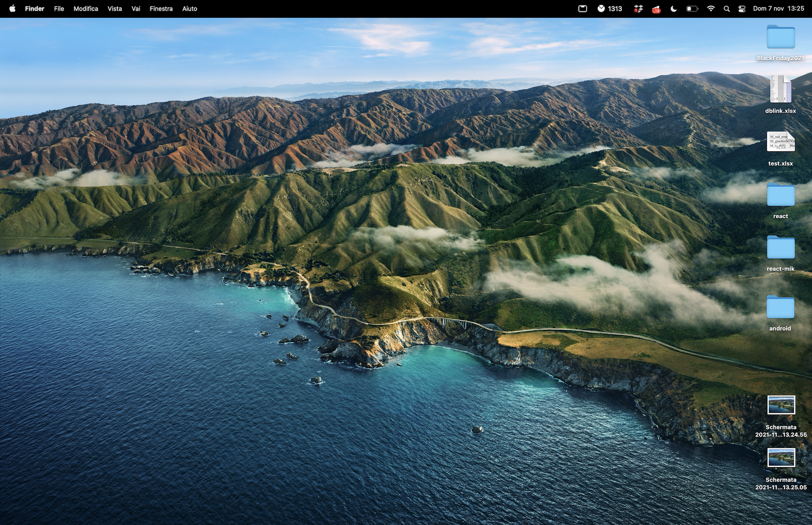
Task: Click the window-shaped menu bar icon
Action: (582, 8)
